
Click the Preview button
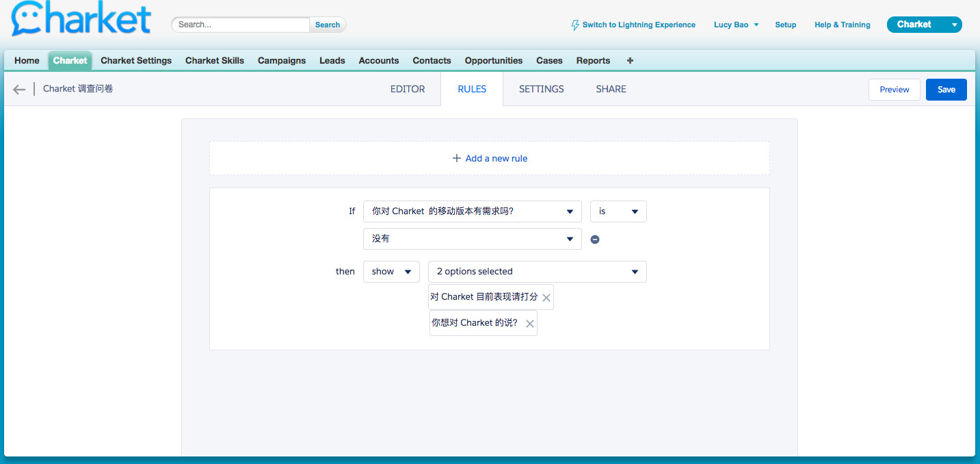point(894,90)
